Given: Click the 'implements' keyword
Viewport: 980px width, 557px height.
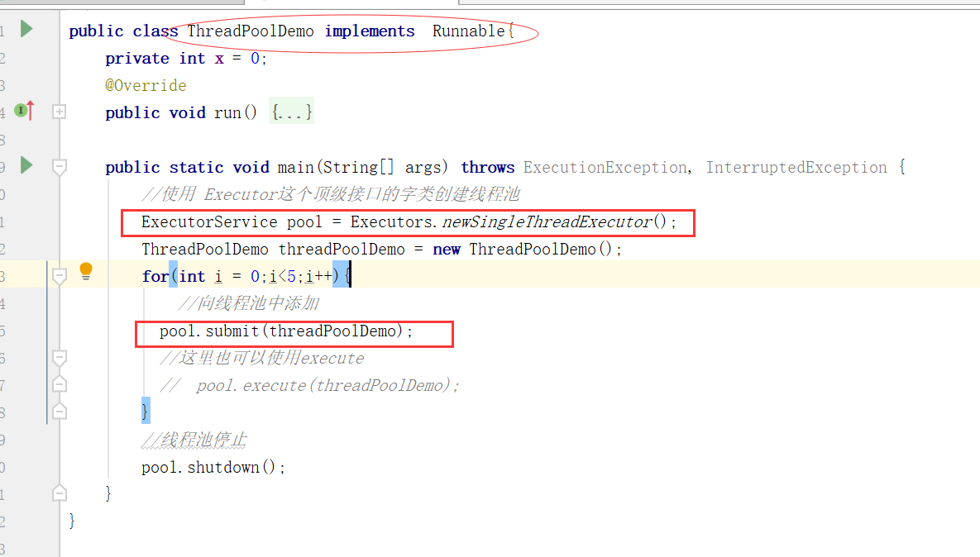Looking at the screenshot, I should click(370, 31).
